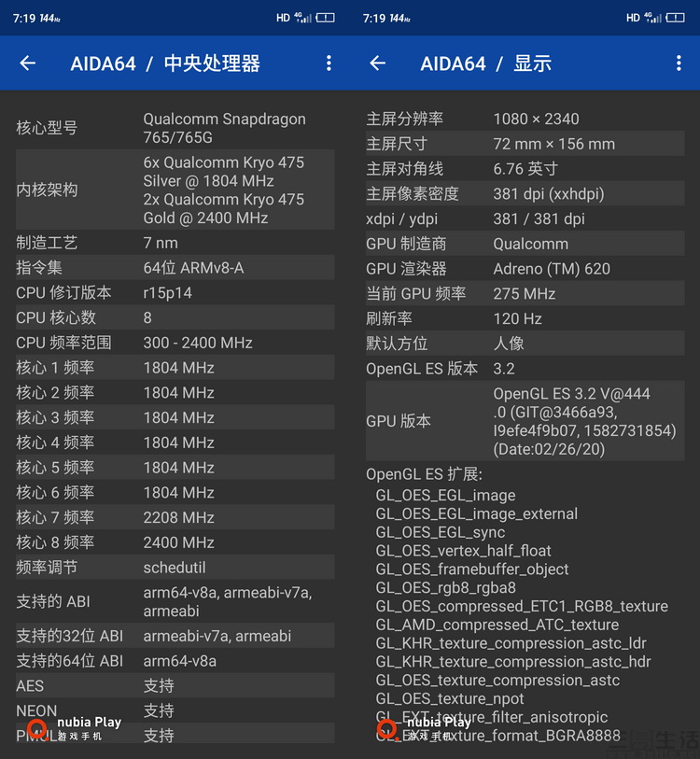Tap the AIDA64 / 中央处理器 title
This screenshot has width=700, height=759.
coord(165,63)
